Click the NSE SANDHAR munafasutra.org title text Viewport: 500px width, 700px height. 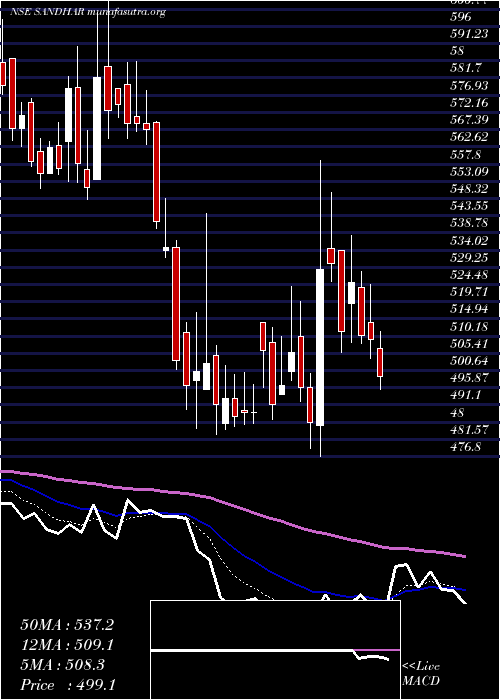88,12
